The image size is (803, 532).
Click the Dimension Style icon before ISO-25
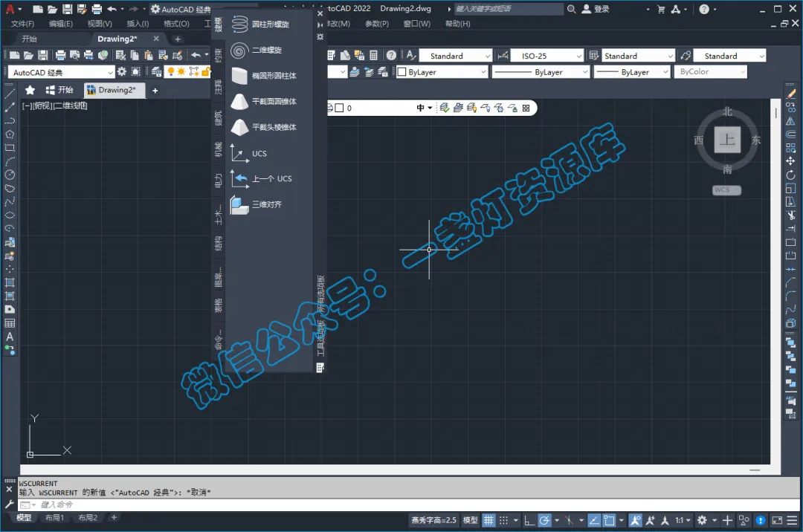pos(503,55)
